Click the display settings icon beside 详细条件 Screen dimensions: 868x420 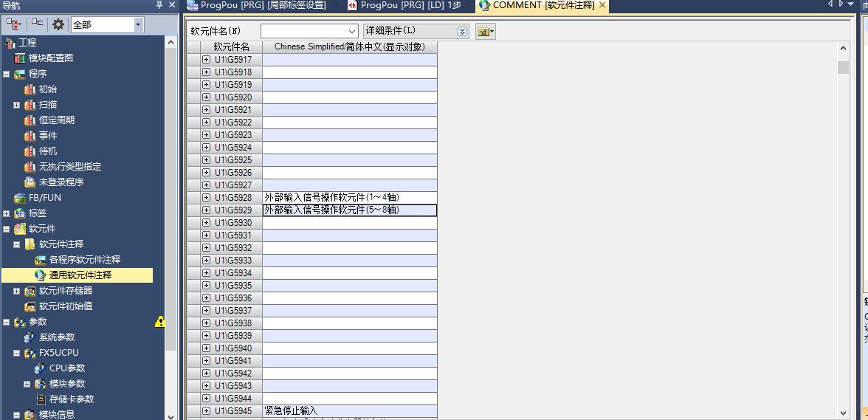pos(485,31)
